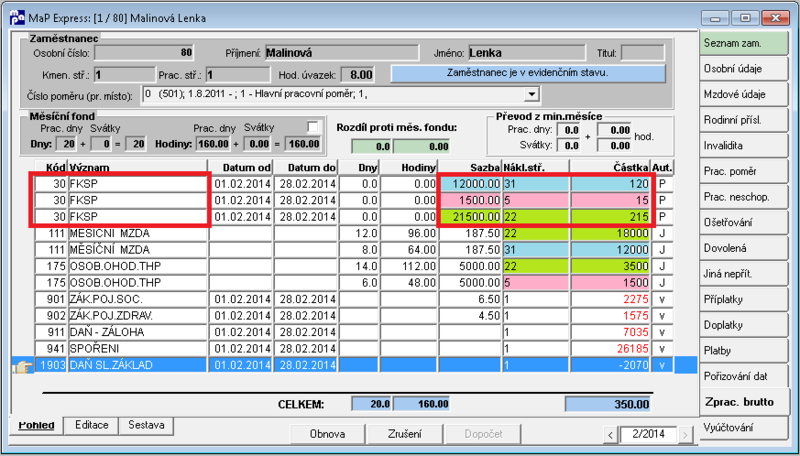Click the Dopočet button
Viewport: 800px width, 456px height.
tap(483, 434)
